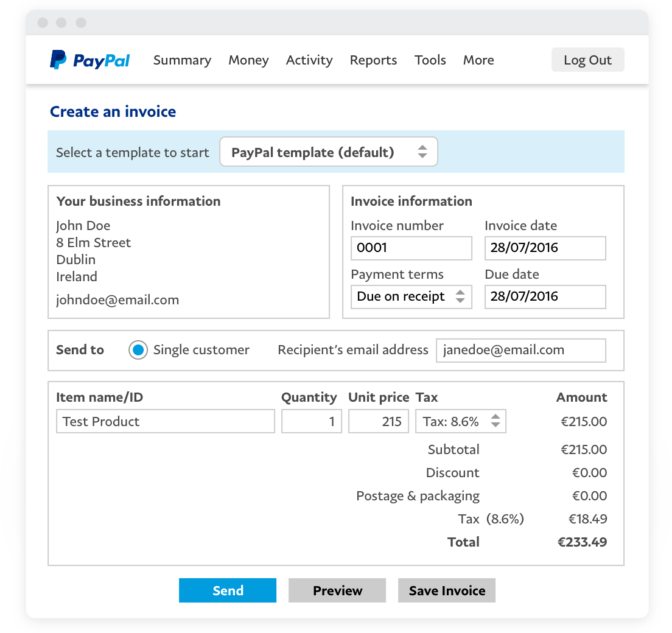Open the Payment terms dropdown showing Due on receipt
Screen dimensions: 672x633
pos(402,296)
